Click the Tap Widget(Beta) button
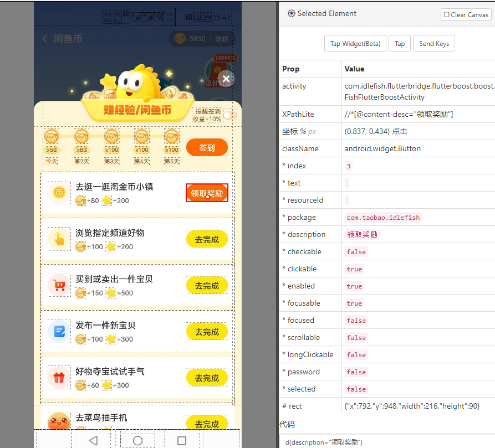The image size is (495, 448). 355,44
